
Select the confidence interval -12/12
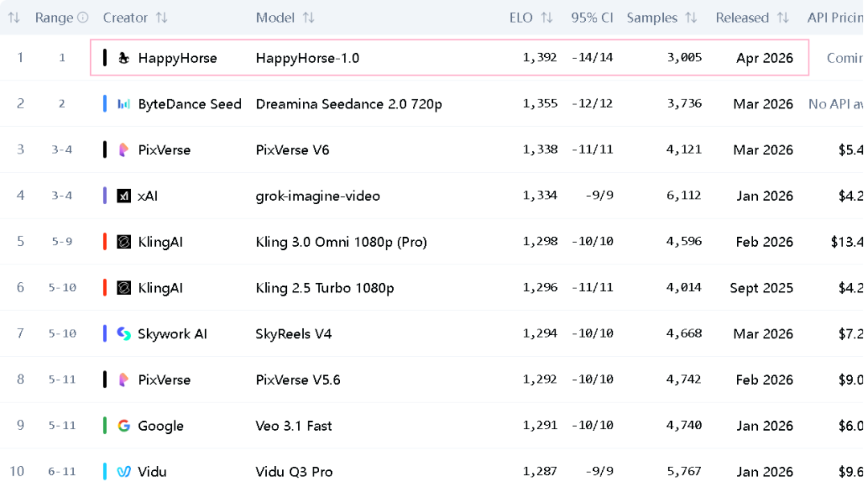pyautogui.click(x=592, y=103)
